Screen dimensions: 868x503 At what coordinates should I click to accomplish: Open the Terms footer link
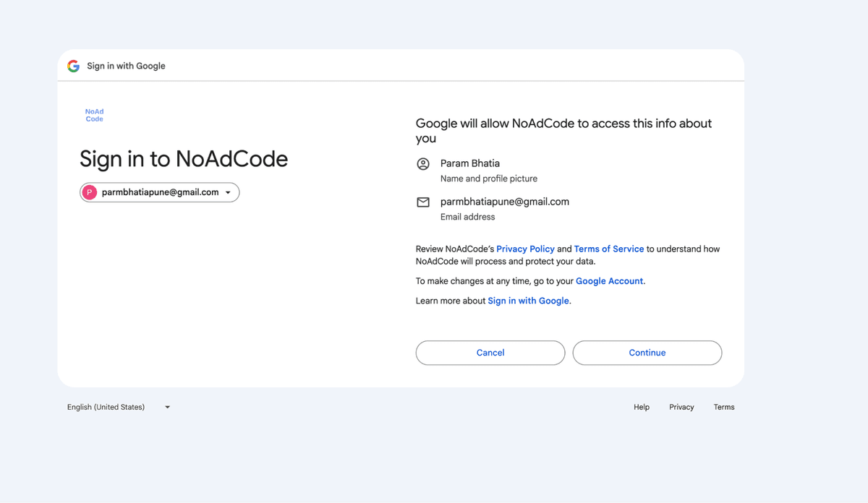click(x=723, y=407)
